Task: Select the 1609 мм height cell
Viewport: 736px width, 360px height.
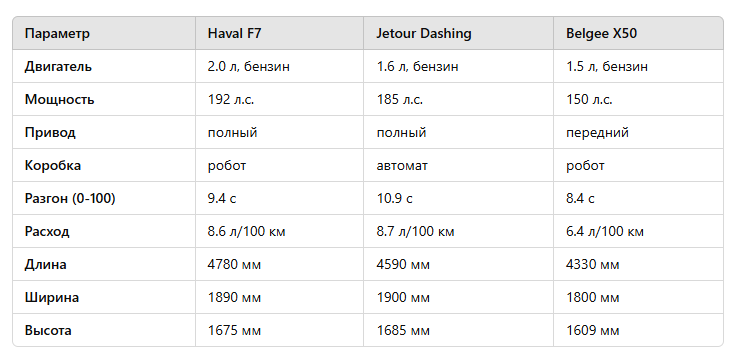Action: tap(638, 330)
